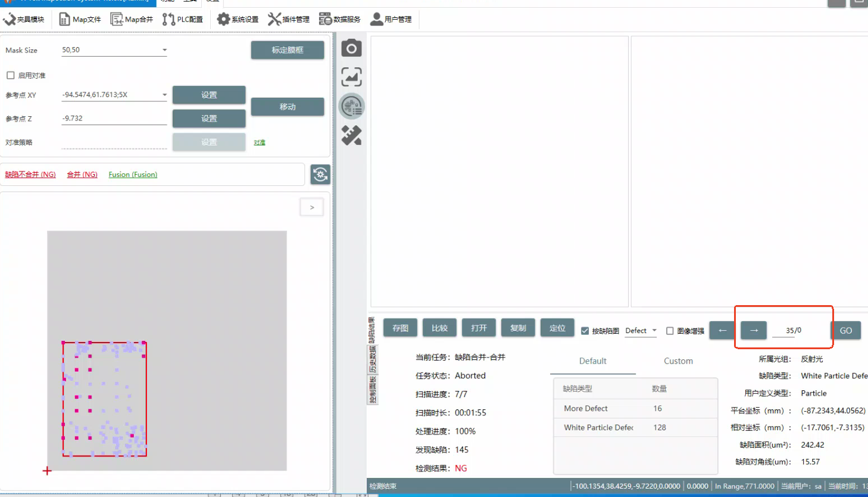Viewport: 868px width, 497px height.
Task: Click the refresh settings icon button
Action: pos(320,175)
